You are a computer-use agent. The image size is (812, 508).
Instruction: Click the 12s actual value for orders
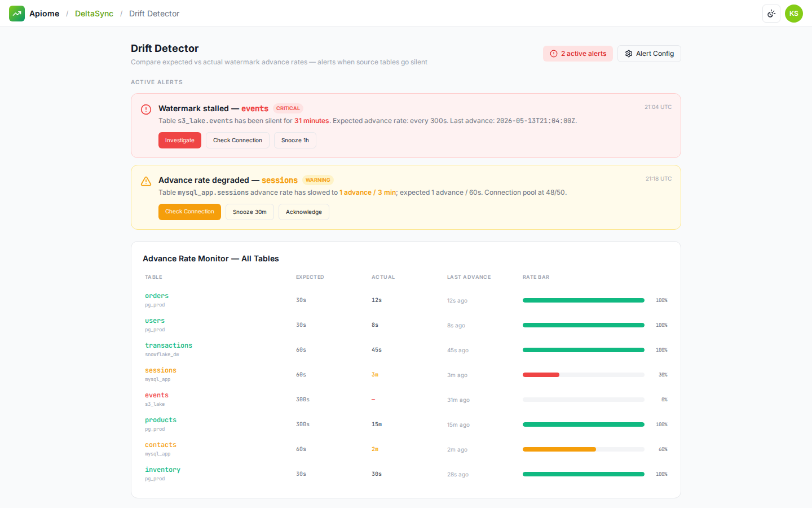tap(377, 300)
